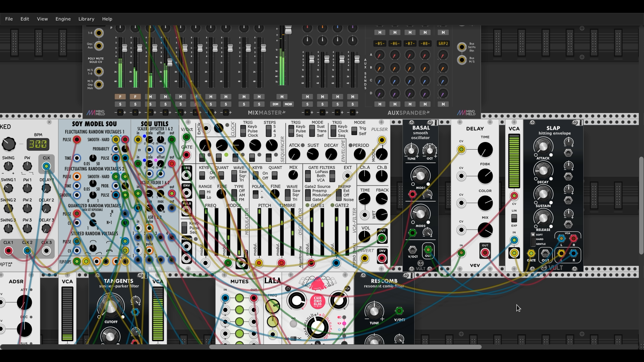Open the Help menu

click(107, 19)
